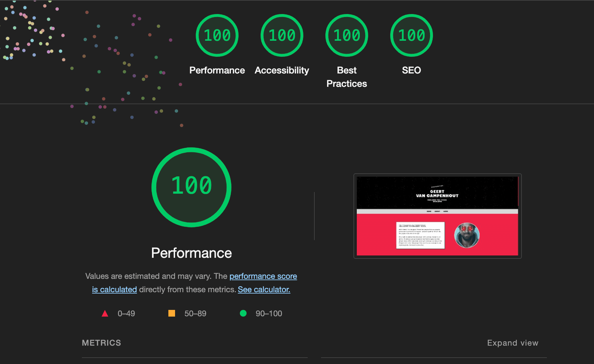
Task: Click the Best Practices score gauge
Action: tap(346, 35)
